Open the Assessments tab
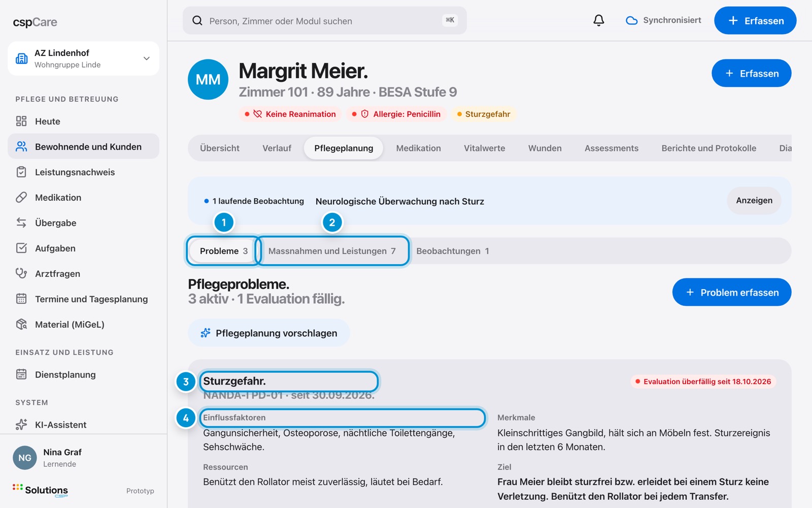 tap(612, 148)
